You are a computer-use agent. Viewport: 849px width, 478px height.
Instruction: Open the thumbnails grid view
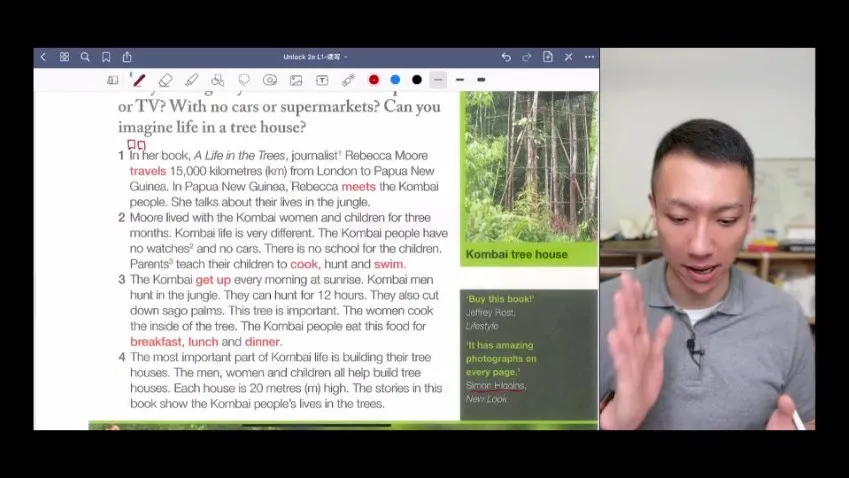[64, 57]
